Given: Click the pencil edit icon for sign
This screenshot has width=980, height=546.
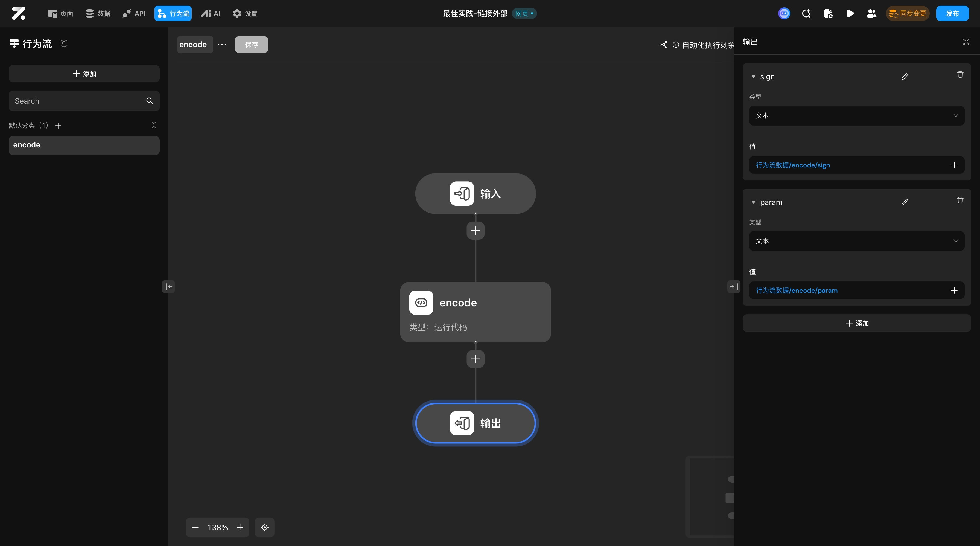Looking at the screenshot, I should point(905,77).
